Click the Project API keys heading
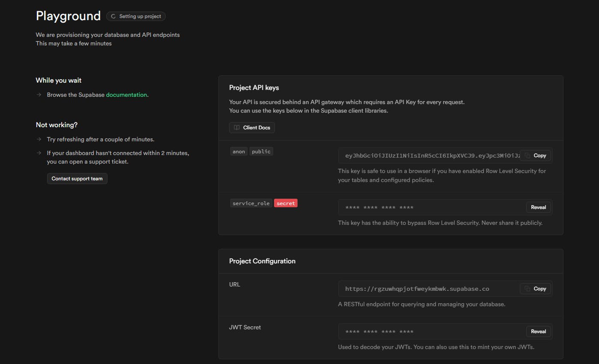Screen dimensions: 599x364 254,88
